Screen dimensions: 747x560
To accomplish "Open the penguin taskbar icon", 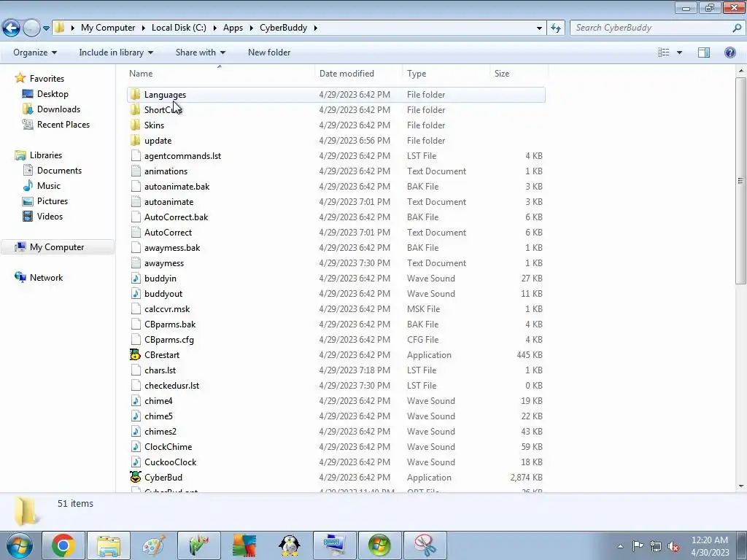I will [289, 545].
